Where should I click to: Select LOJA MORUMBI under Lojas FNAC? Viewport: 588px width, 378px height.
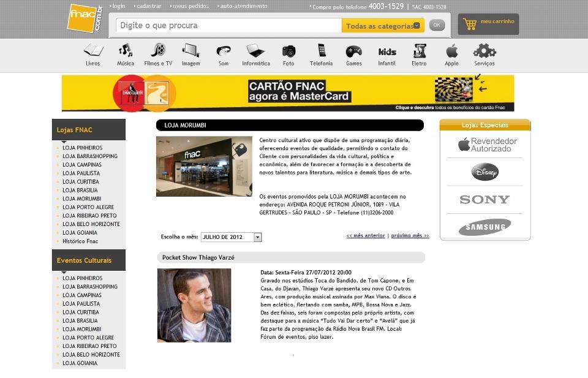[81, 198]
